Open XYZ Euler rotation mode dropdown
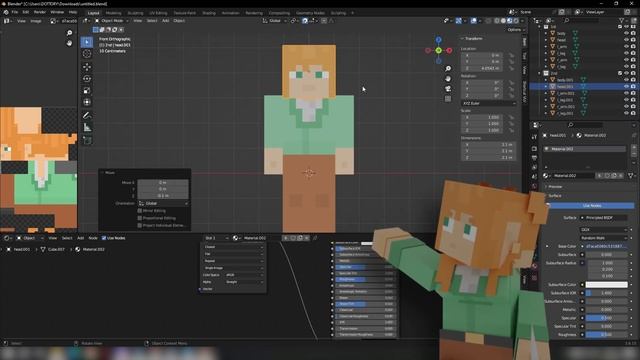This screenshot has width=640, height=360. click(x=488, y=103)
